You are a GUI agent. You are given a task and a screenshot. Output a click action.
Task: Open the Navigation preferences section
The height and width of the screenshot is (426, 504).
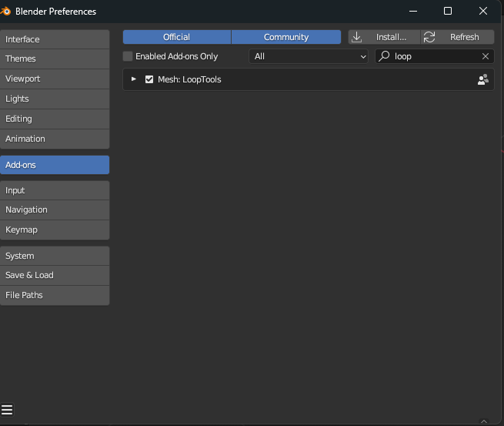[x=55, y=210]
